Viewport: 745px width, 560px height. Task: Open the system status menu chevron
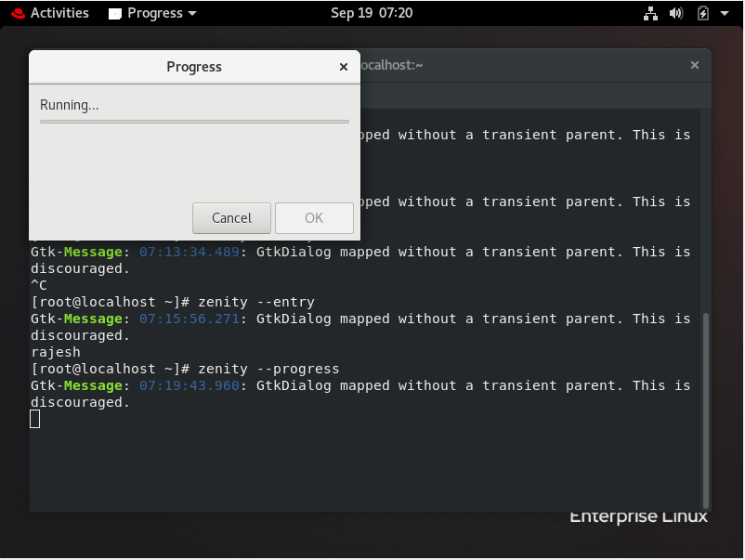(x=723, y=13)
